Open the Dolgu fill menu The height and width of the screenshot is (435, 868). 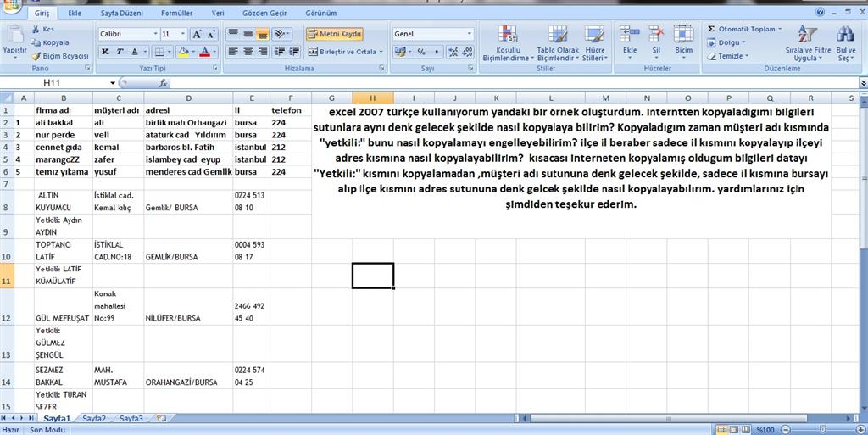coord(726,42)
